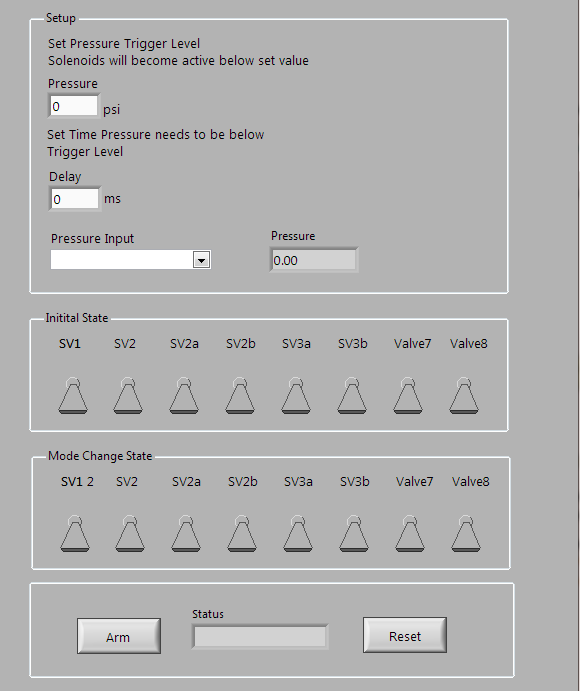Toggle Valve8 switch in Mode Change State
Viewport: 580px width, 691px height.
click(465, 533)
